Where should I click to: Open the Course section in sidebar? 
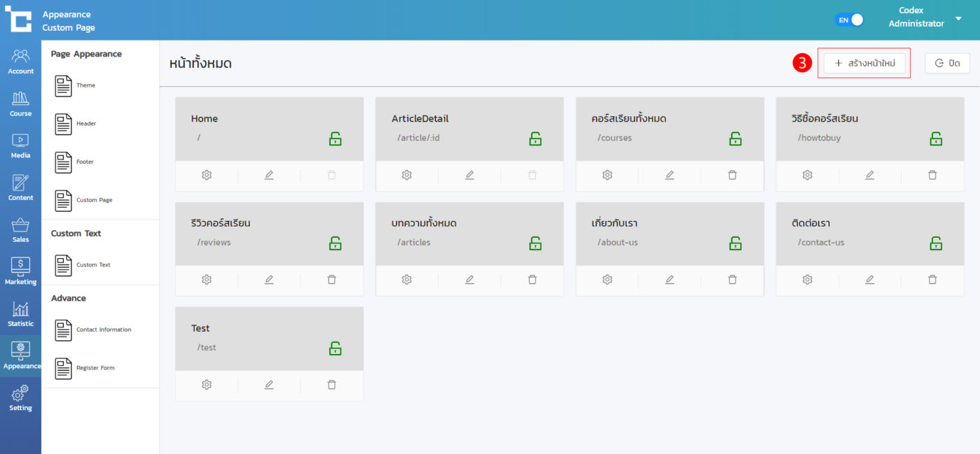pos(20,104)
